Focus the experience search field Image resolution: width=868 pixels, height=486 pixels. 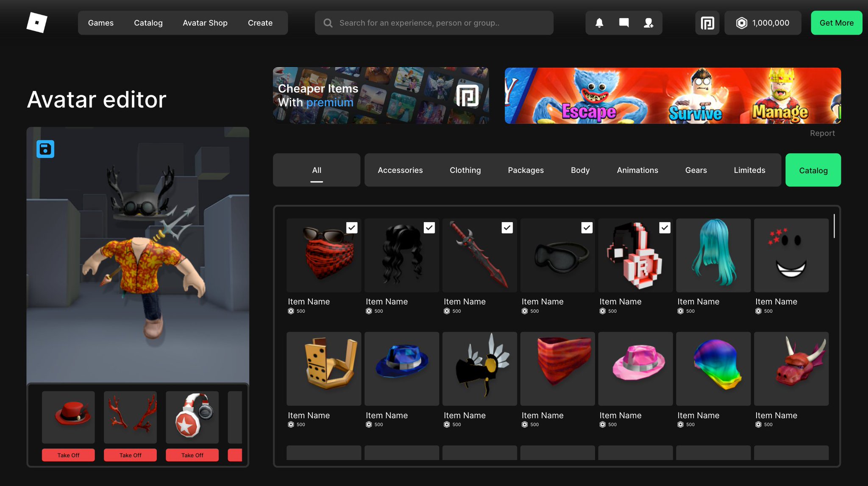[x=434, y=23]
